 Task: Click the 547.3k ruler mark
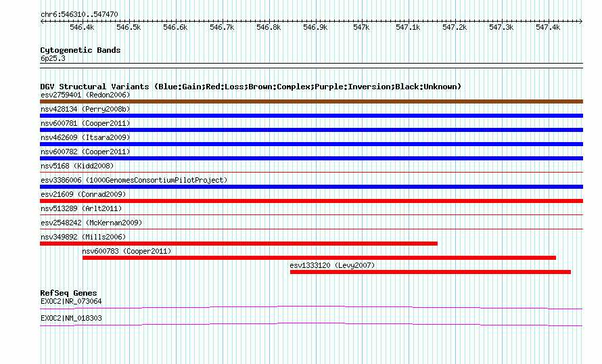point(501,27)
